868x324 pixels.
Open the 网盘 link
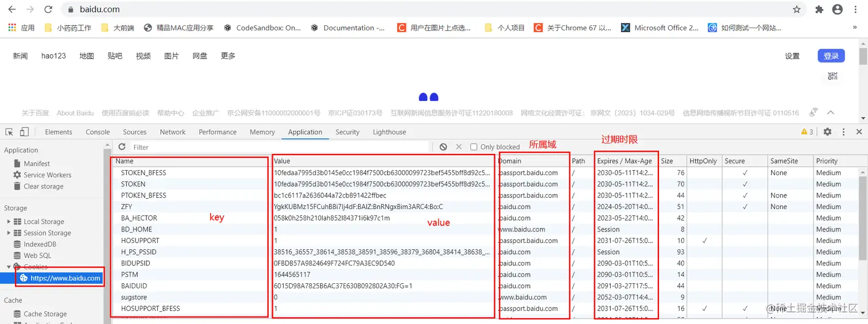click(200, 56)
